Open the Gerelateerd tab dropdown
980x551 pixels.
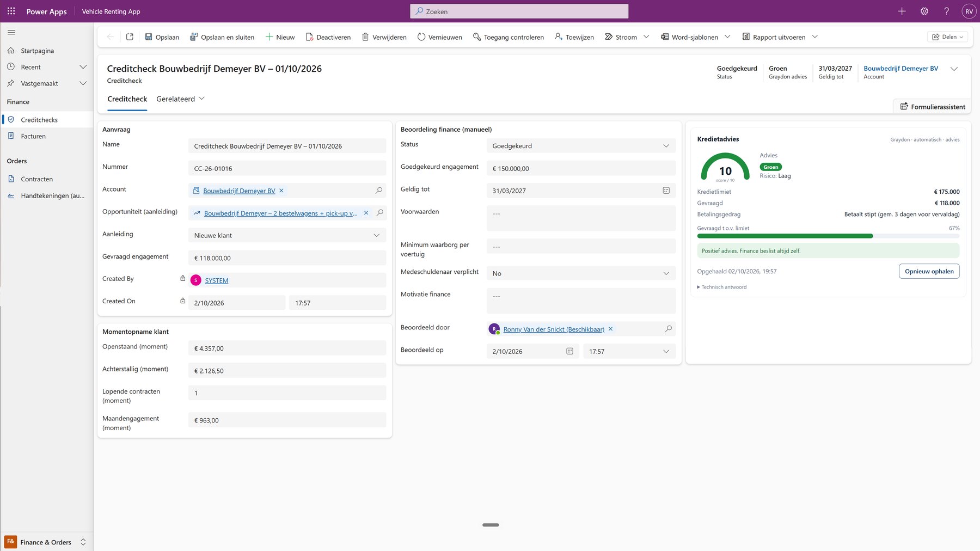tap(180, 99)
